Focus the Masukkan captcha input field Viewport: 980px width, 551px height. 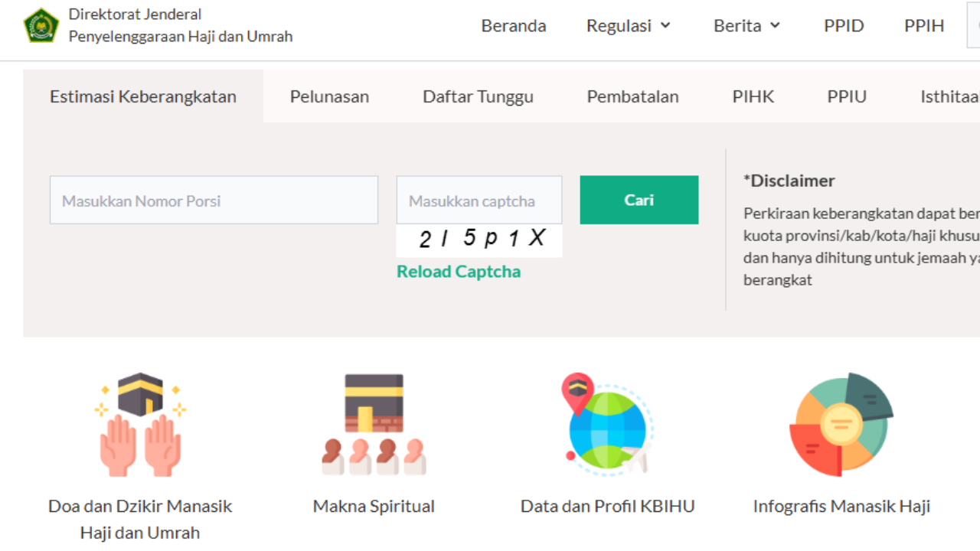479,200
